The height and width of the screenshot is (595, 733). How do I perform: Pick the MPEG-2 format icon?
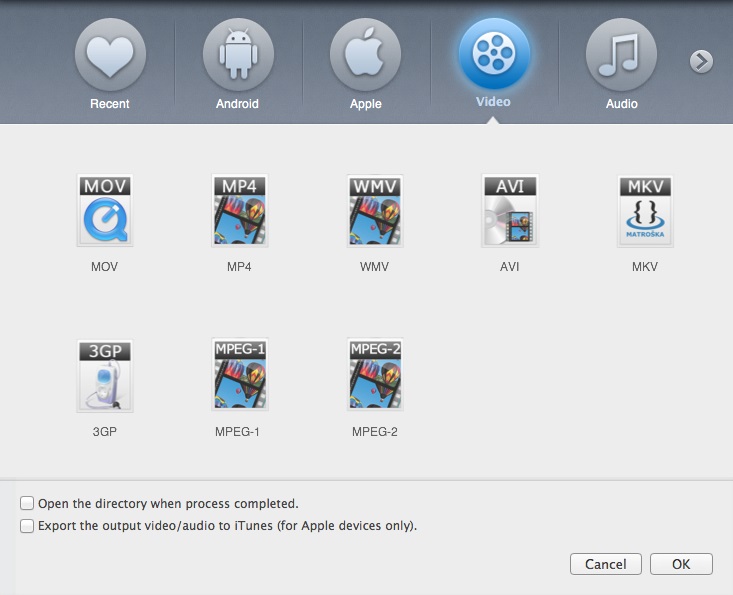[375, 374]
